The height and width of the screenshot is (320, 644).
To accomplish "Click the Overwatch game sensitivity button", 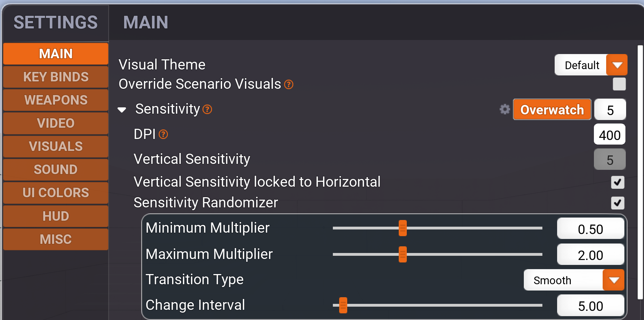I will (552, 110).
